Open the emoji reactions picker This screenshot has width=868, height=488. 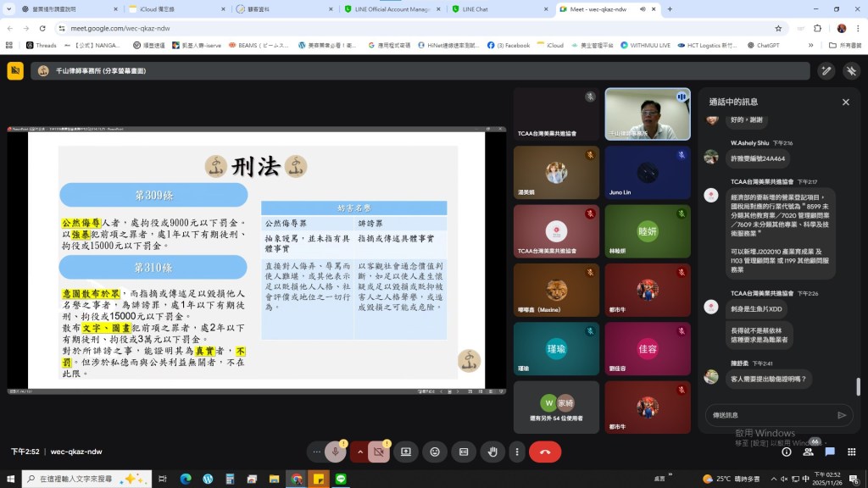tap(435, 452)
